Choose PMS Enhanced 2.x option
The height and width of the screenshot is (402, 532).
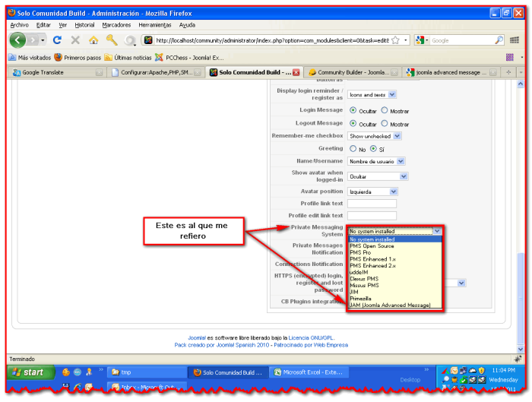[395, 266]
